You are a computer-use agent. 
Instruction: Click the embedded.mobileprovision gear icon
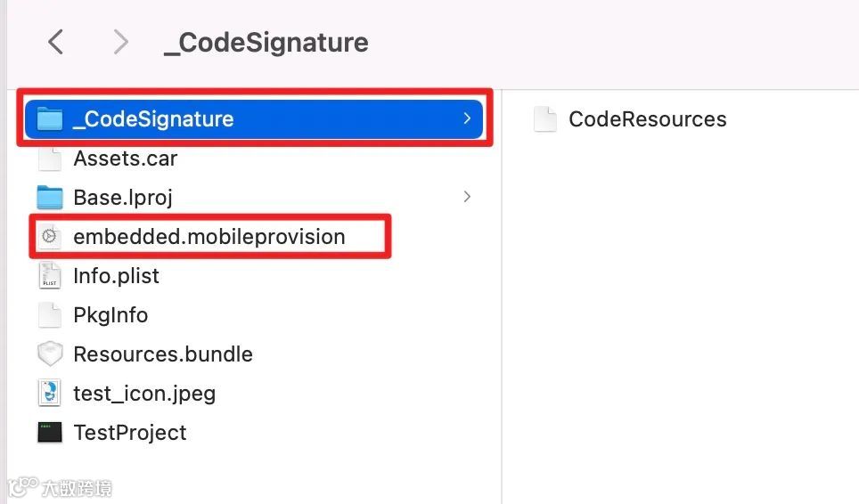tap(50, 237)
